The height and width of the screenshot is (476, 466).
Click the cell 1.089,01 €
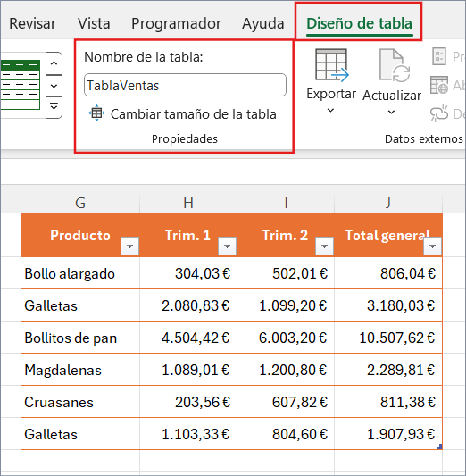click(188, 370)
